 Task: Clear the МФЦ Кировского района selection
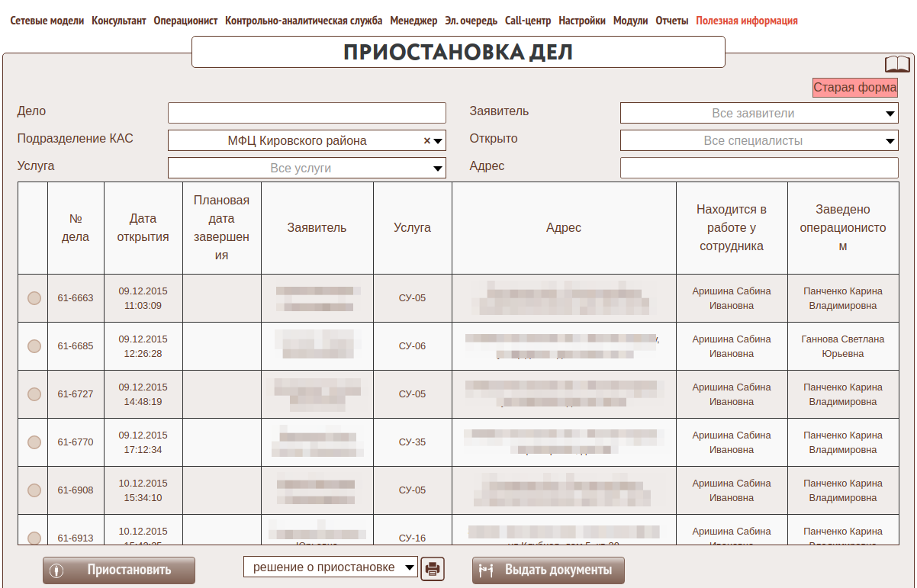point(427,141)
